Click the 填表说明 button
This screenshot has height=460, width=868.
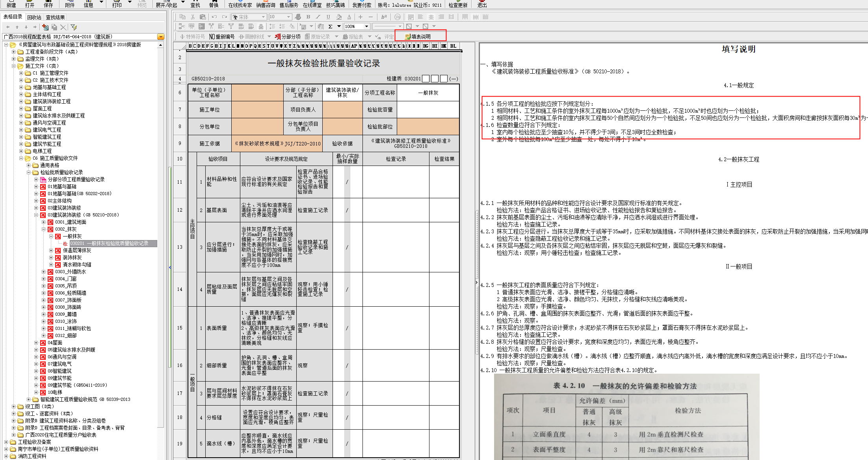(x=418, y=37)
